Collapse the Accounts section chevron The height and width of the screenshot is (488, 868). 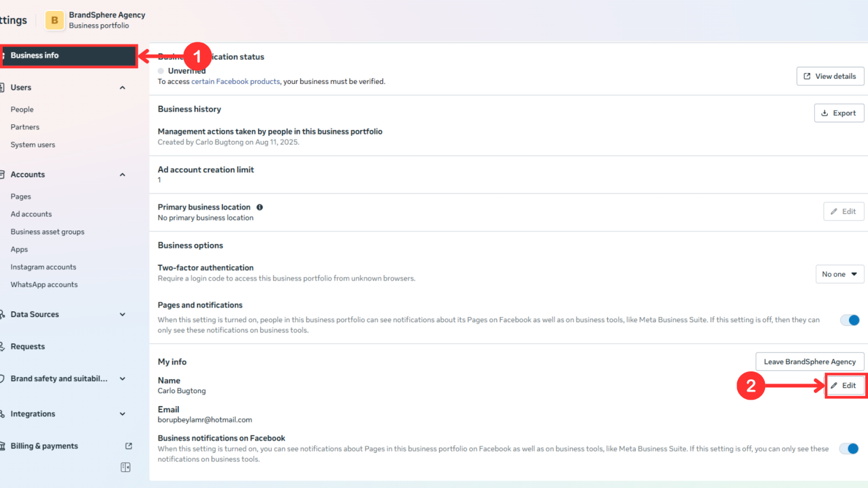[123, 175]
